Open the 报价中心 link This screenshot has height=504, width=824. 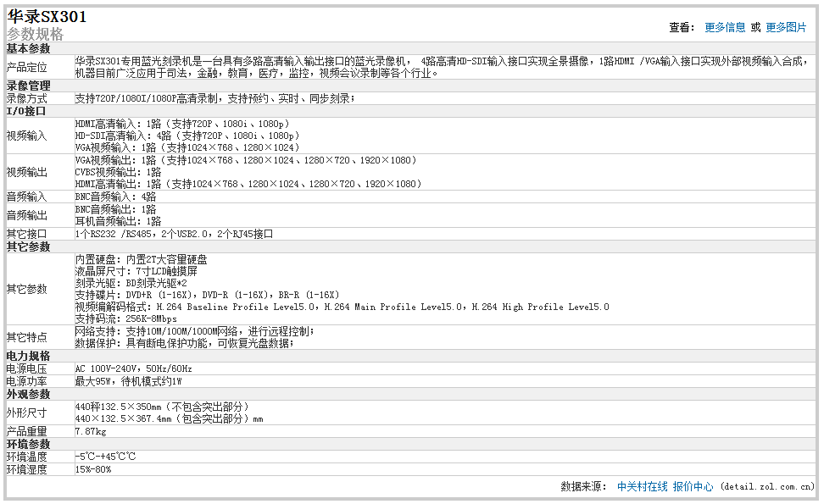click(x=693, y=487)
